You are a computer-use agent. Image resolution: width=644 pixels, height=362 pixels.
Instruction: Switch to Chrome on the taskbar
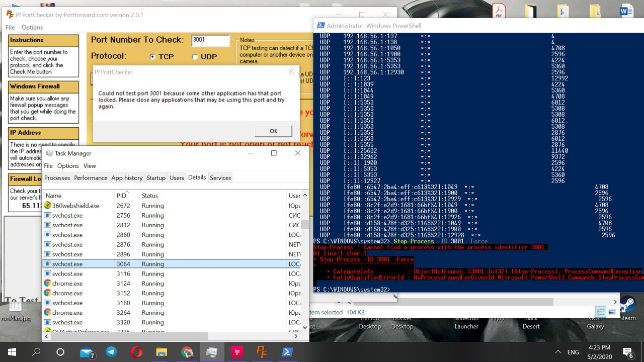click(x=187, y=352)
